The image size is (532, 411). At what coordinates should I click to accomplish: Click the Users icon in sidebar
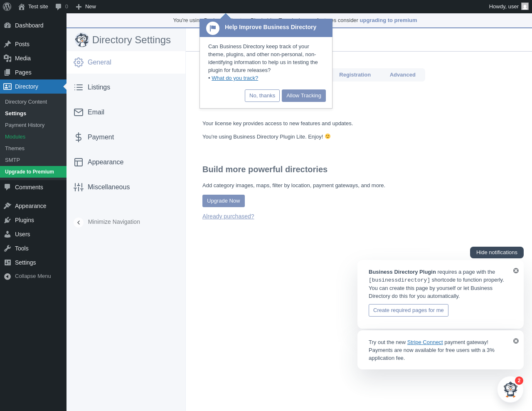(x=7, y=234)
